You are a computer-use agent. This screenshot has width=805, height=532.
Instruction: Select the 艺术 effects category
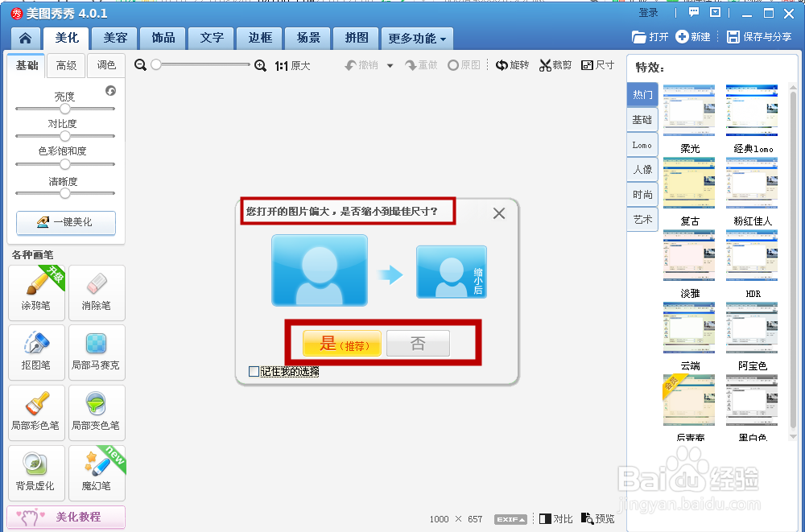642,220
